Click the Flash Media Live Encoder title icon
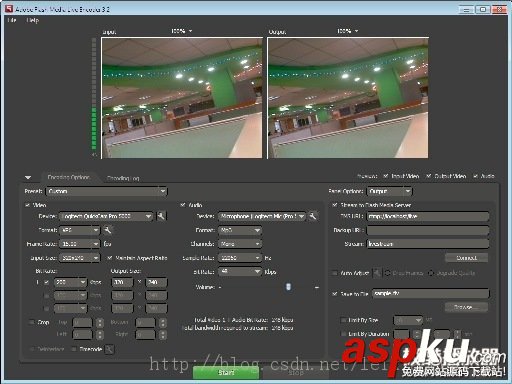The width and height of the screenshot is (512, 384). (9, 9)
